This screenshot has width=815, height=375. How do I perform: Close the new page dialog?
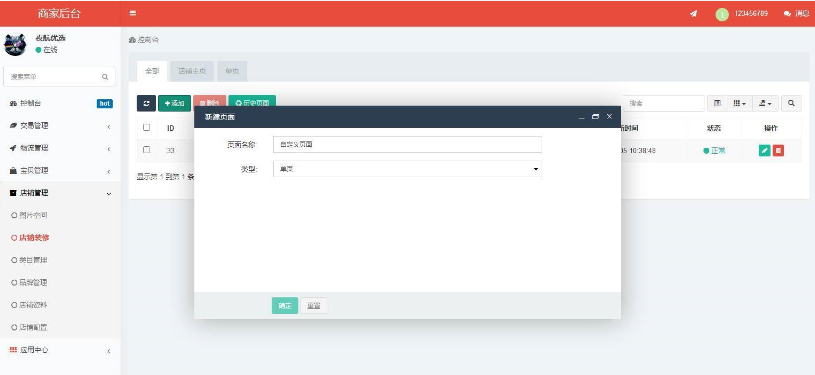click(609, 117)
